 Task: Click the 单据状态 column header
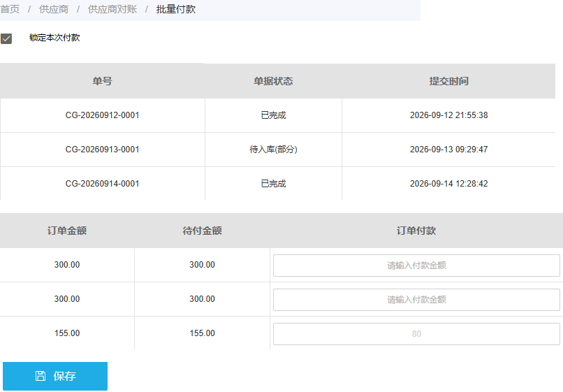[273, 81]
